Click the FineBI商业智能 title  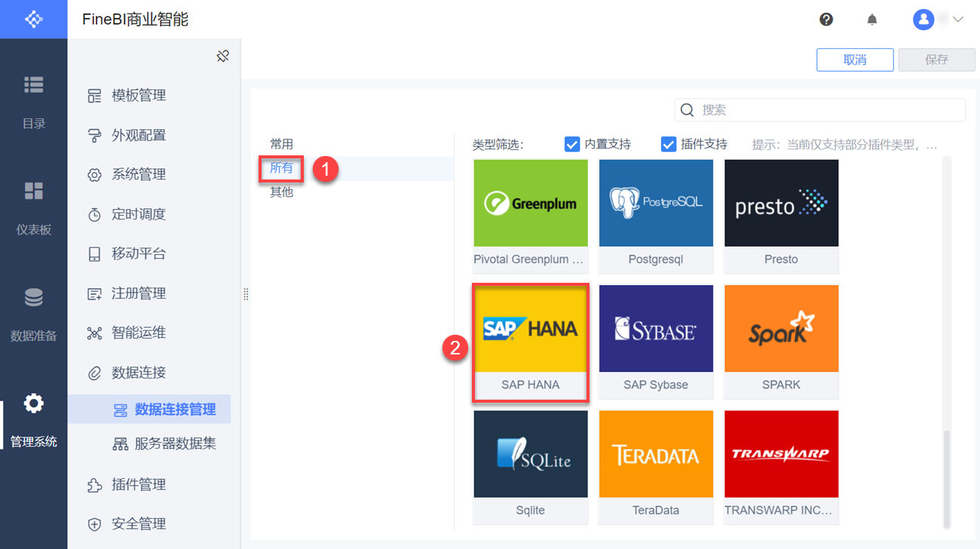(x=136, y=20)
